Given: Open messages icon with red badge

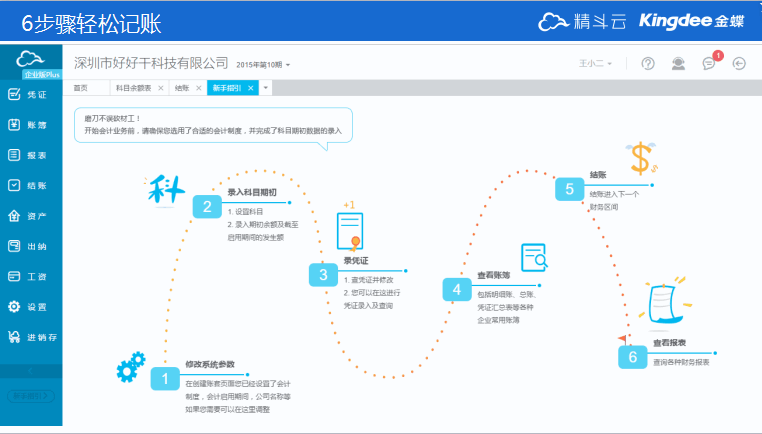Looking at the screenshot, I should [x=710, y=62].
